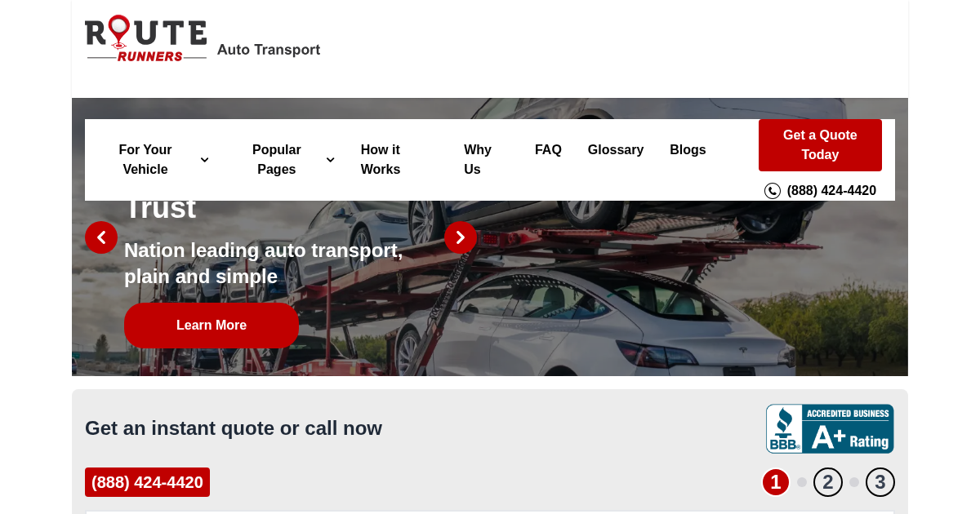Click the right carousel arrow
Viewport: 980px width, 514px height.
coord(460,237)
